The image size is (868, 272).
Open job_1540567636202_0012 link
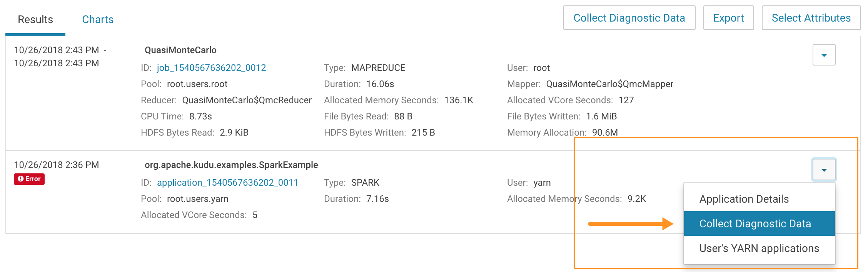tap(211, 68)
